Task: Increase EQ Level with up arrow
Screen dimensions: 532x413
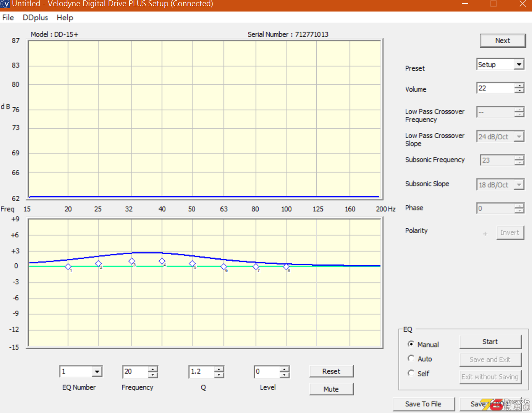Action: [x=285, y=369]
